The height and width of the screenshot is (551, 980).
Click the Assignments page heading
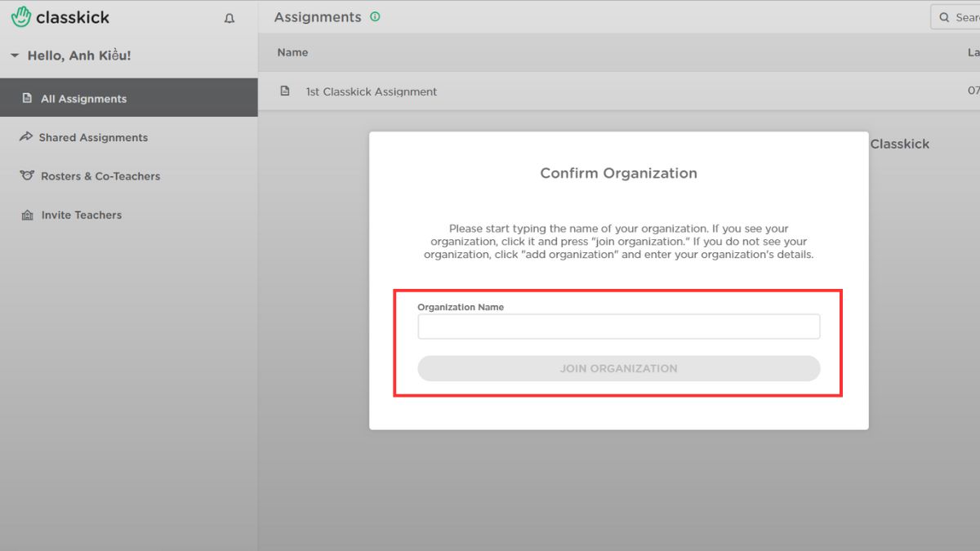(x=318, y=17)
